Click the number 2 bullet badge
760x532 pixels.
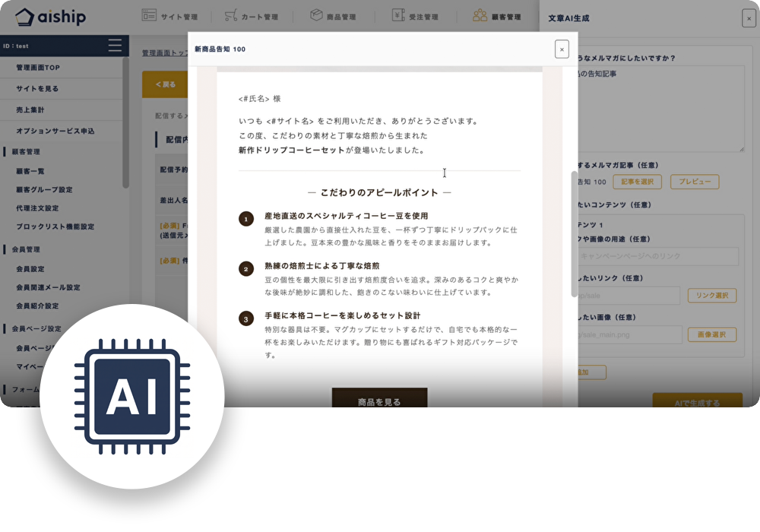(x=246, y=269)
